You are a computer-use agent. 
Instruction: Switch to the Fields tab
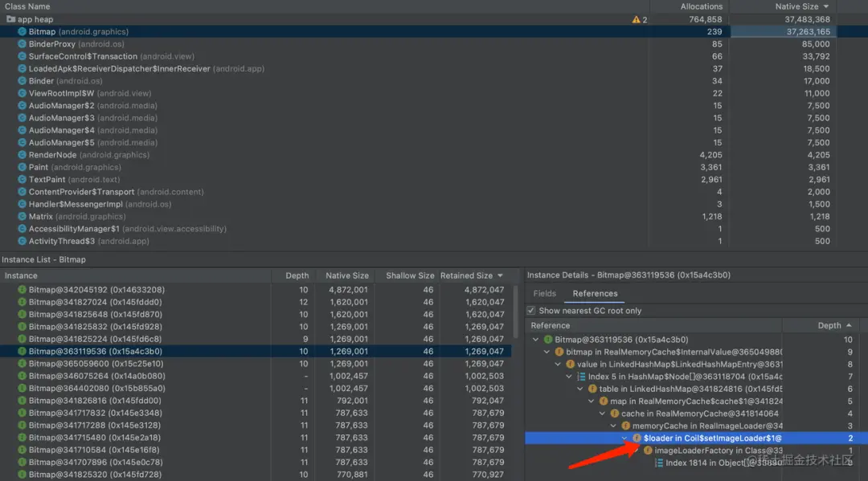tap(544, 294)
